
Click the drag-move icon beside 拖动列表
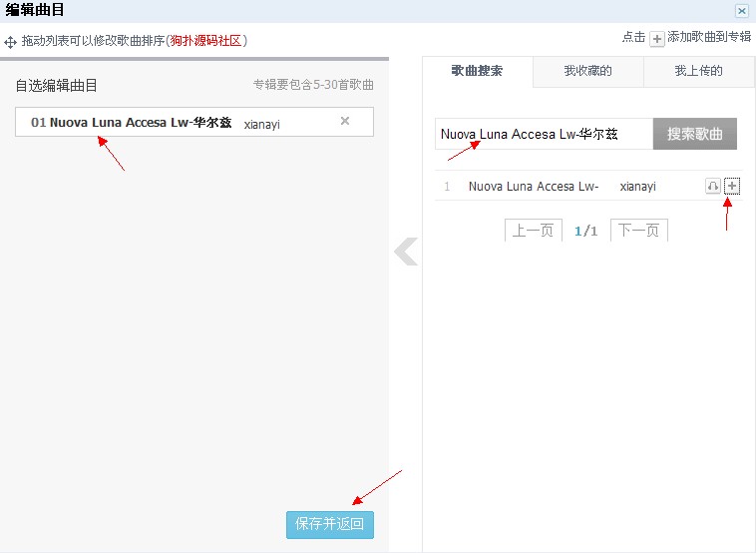[10, 43]
